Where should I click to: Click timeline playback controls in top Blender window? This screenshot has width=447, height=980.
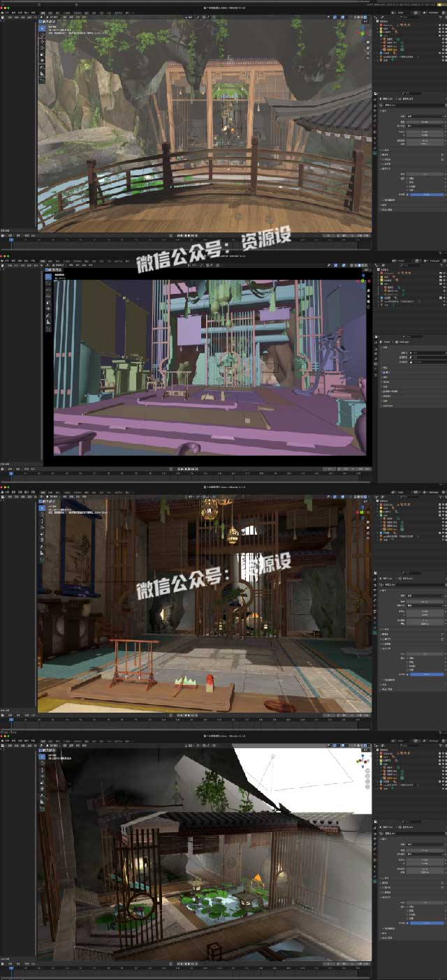187,235
